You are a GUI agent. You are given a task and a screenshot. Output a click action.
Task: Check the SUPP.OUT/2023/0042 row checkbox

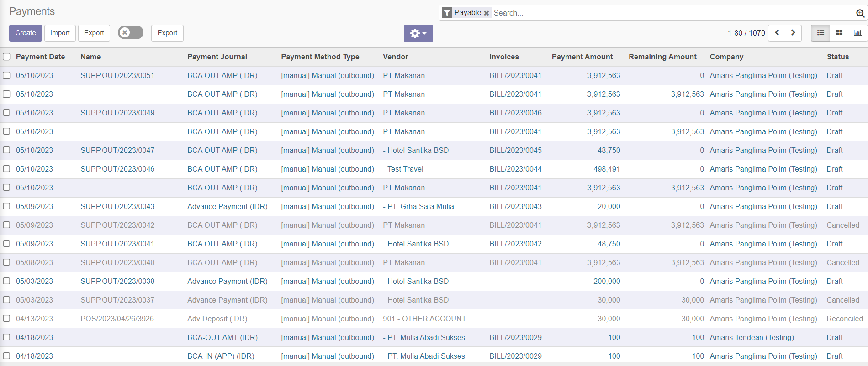tap(6, 225)
